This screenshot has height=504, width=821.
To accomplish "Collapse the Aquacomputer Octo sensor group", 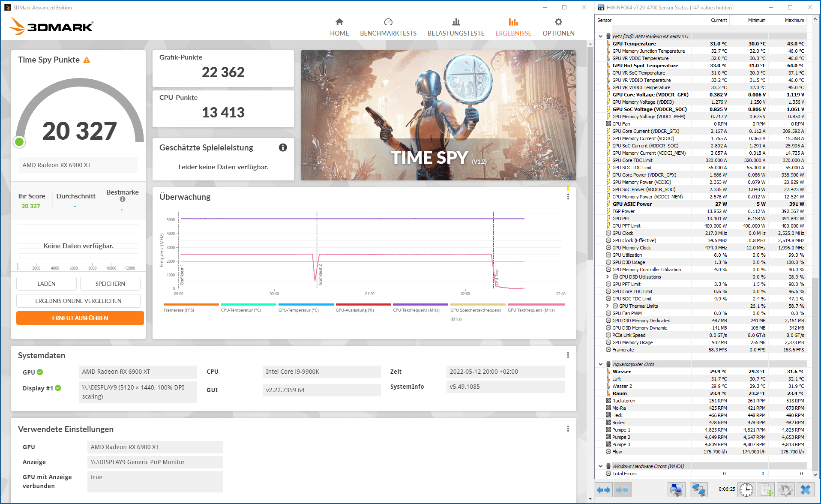I will pyautogui.click(x=600, y=364).
